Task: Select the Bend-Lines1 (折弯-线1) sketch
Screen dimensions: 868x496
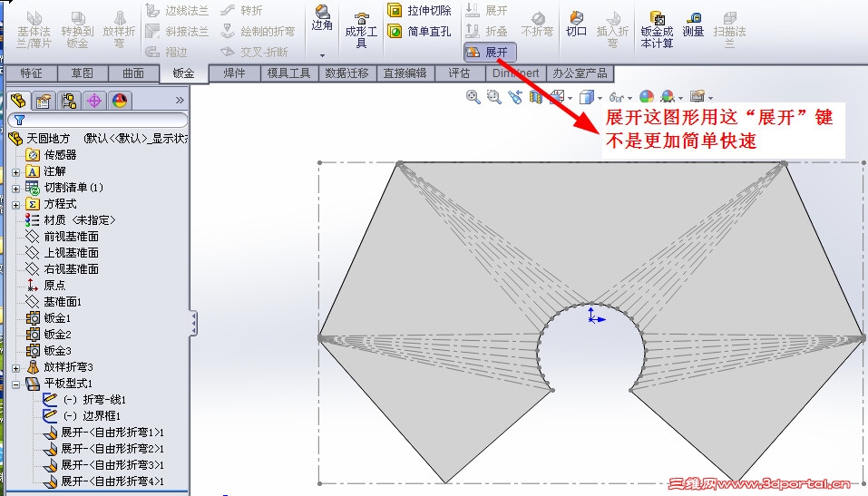Action: coord(84,400)
